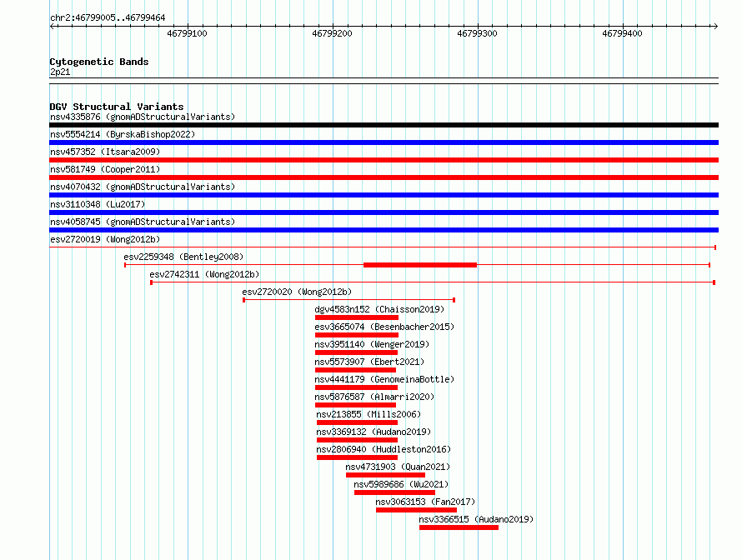
Task: Open nsv3366515 (Audano2019) variant
Action: click(476, 519)
